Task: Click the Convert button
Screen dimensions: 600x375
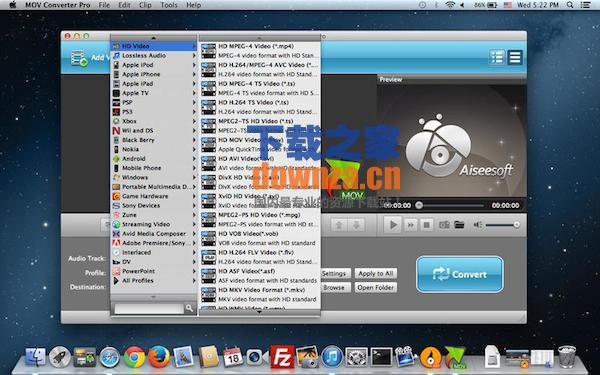Action: (x=460, y=274)
